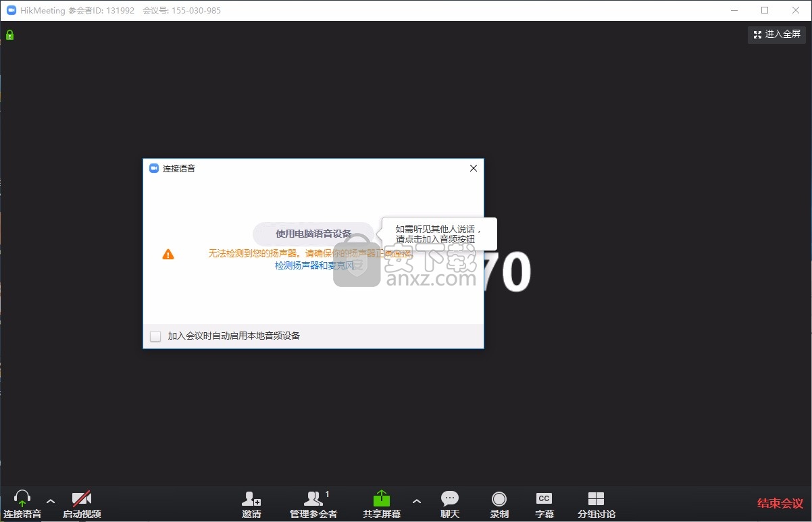Image resolution: width=812 pixels, height=522 pixels.
Task: Open 分组讨论 breakout rooms icon
Action: tap(596, 499)
